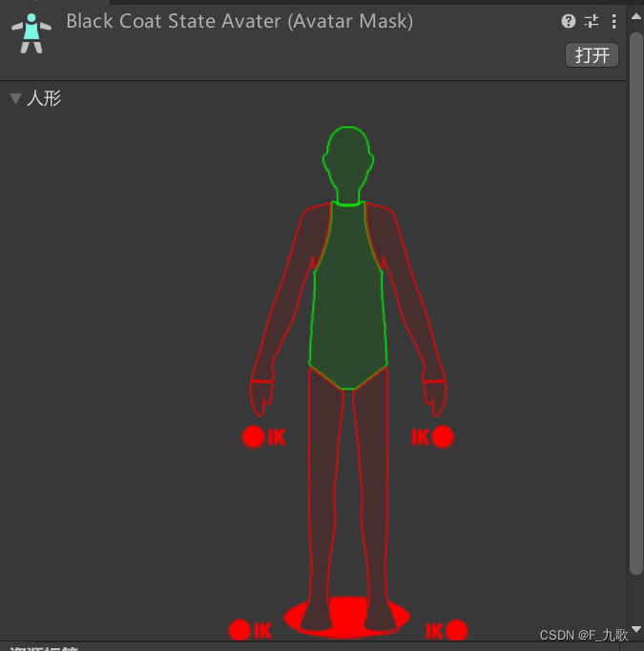Click the vertical scrollbar thumb
The height and width of the screenshot is (651, 644).
point(636,304)
